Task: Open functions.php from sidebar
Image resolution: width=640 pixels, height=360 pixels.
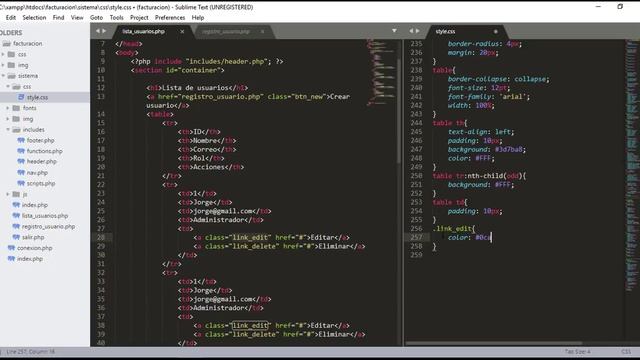Action: pos(45,151)
